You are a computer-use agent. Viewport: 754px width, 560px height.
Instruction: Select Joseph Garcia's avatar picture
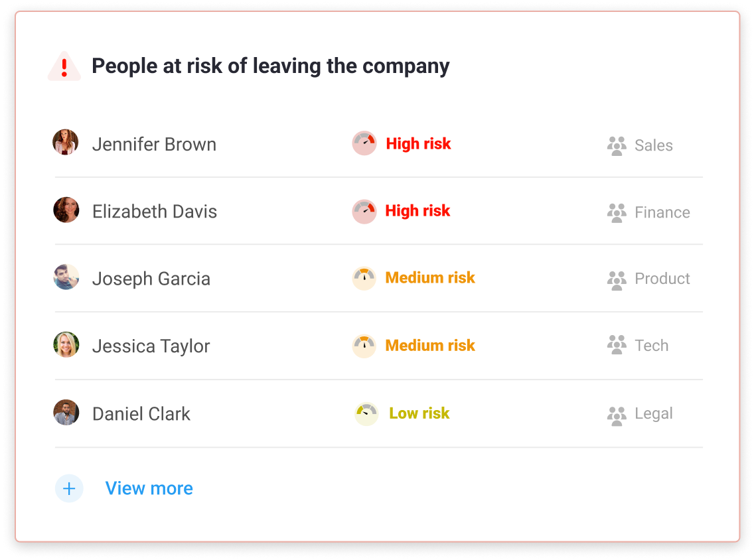coord(66,277)
